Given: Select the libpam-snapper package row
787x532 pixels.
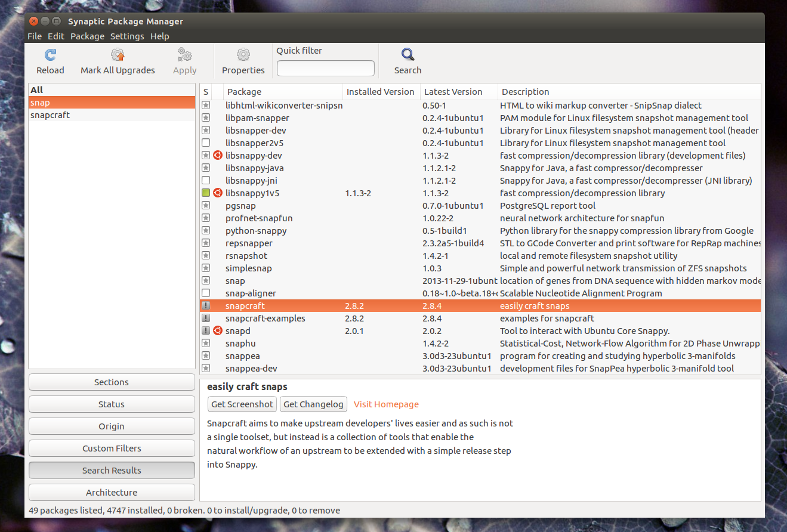Looking at the screenshot, I should 480,118.
